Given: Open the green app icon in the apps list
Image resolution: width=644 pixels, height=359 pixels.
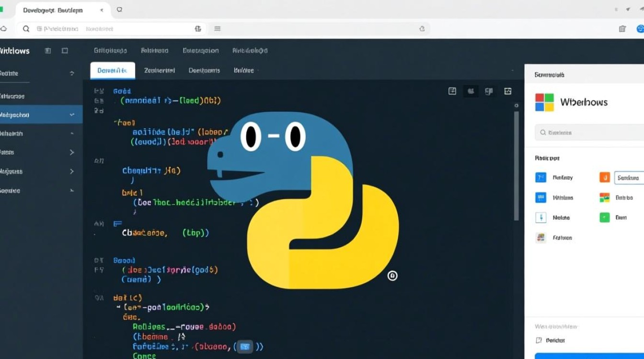Looking at the screenshot, I should point(604,217).
